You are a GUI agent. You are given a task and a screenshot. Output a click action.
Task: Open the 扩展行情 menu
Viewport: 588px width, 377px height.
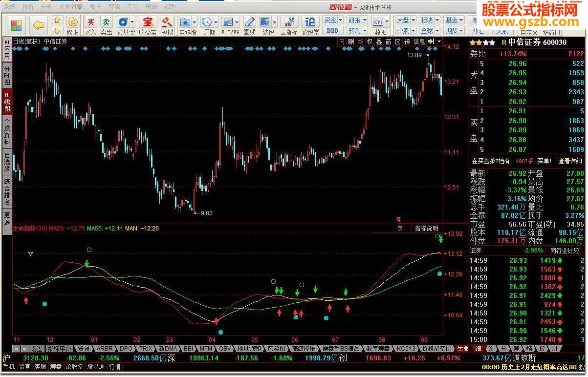point(71,7)
